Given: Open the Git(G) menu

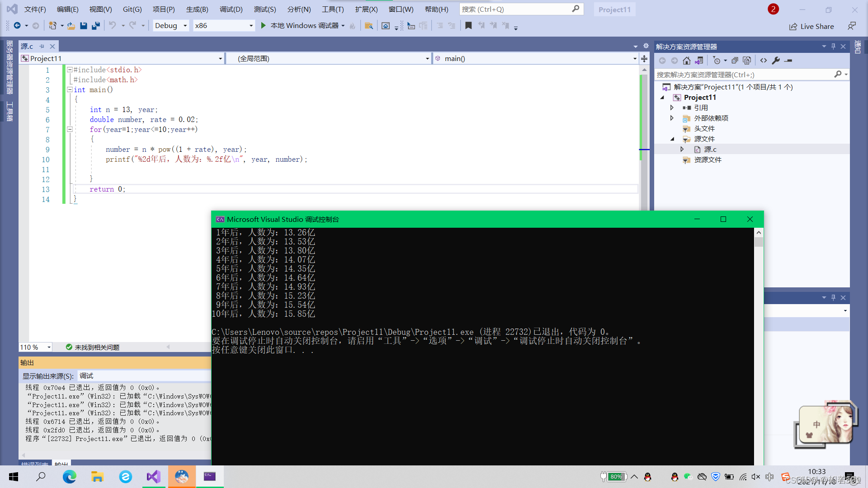Looking at the screenshot, I should tap(132, 9).
